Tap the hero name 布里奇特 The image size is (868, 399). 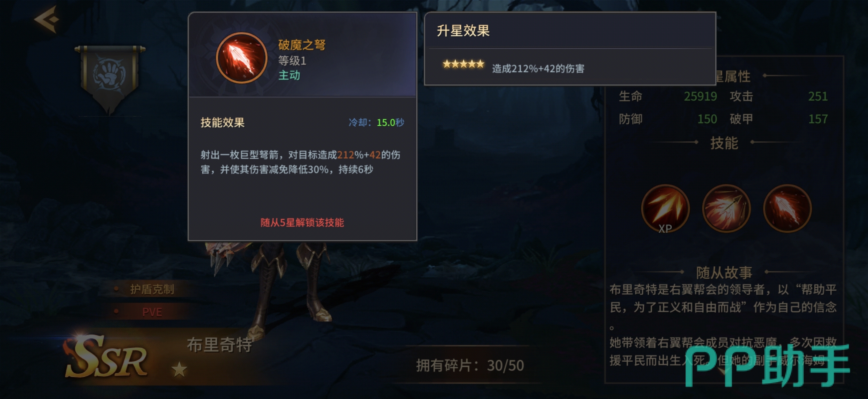click(x=220, y=345)
